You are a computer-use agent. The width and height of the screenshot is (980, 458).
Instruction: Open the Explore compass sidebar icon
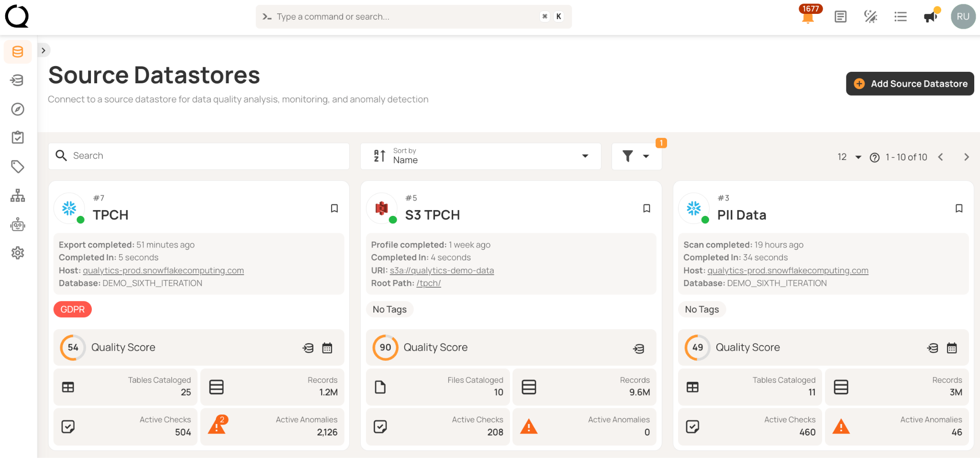coord(18,109)
